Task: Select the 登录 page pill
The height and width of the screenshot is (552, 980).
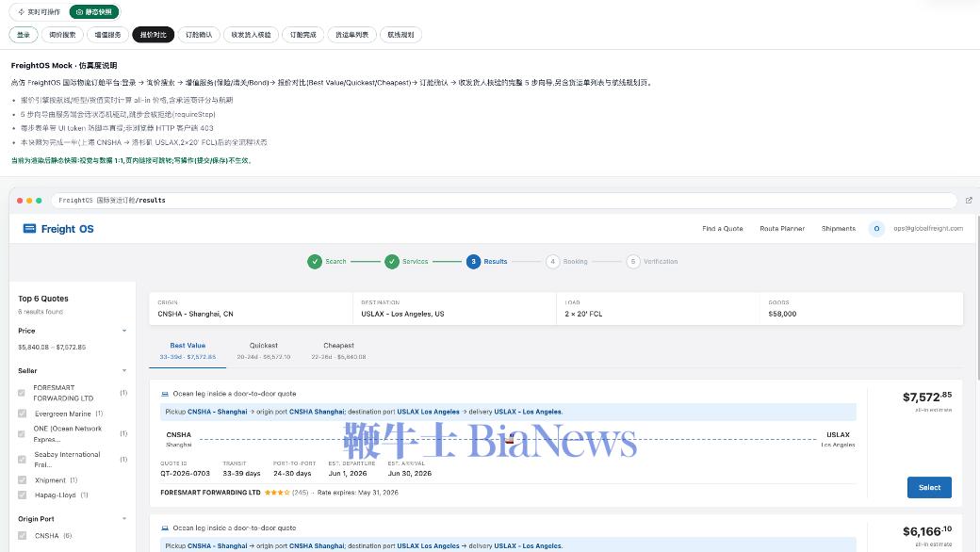Action: 24,35
